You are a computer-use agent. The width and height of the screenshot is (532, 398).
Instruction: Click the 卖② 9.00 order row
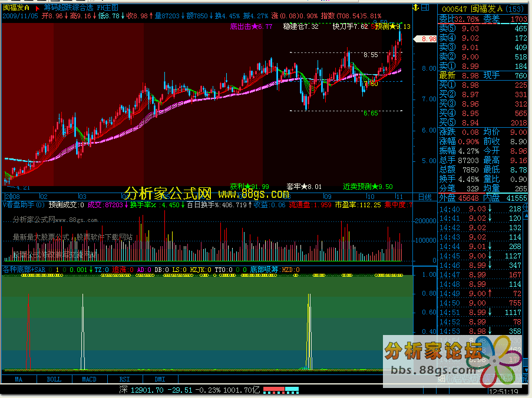483,57
